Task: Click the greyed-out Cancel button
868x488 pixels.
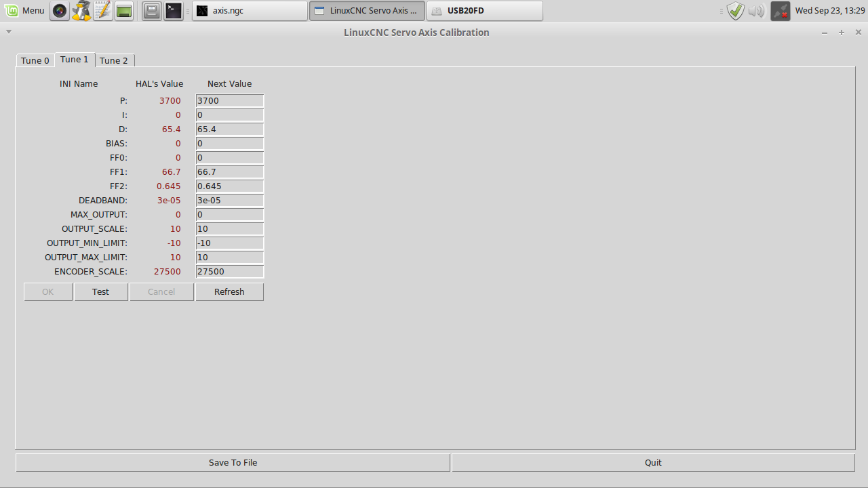Action: click(161, 291)
